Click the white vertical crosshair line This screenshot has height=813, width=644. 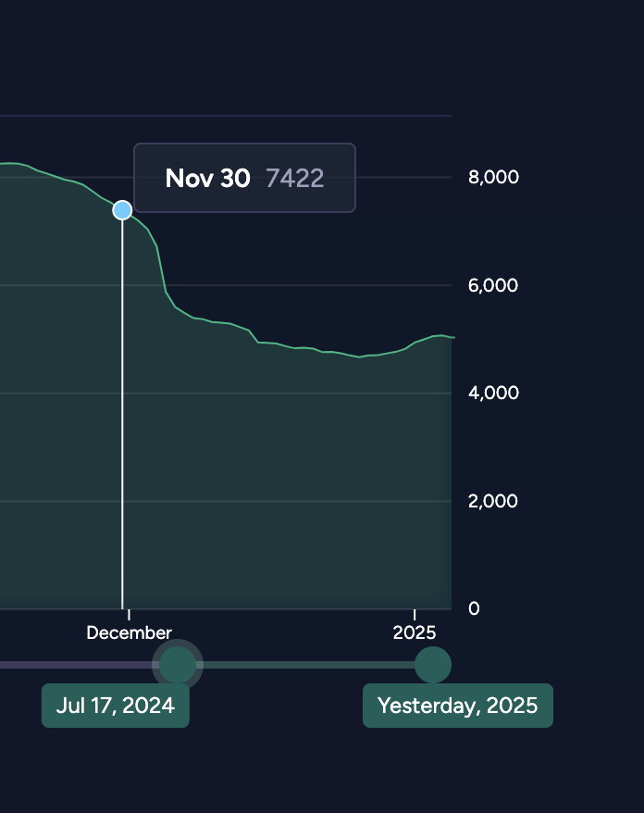[x=122, y=417]
